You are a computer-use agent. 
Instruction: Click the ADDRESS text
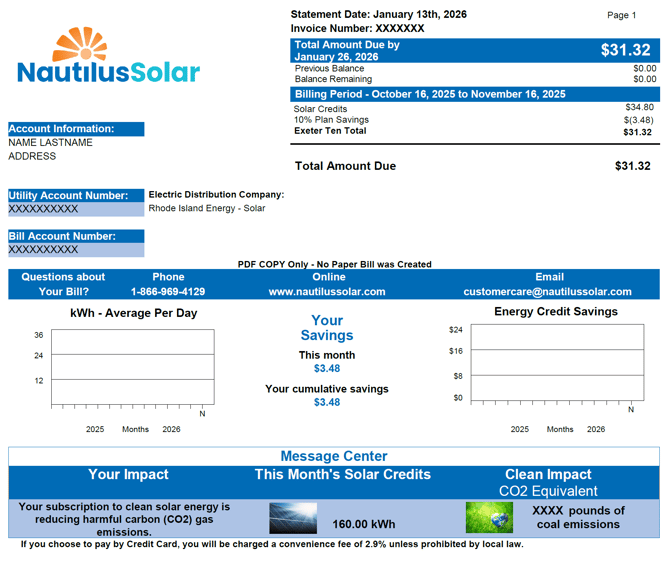click(x=32, y=156)
